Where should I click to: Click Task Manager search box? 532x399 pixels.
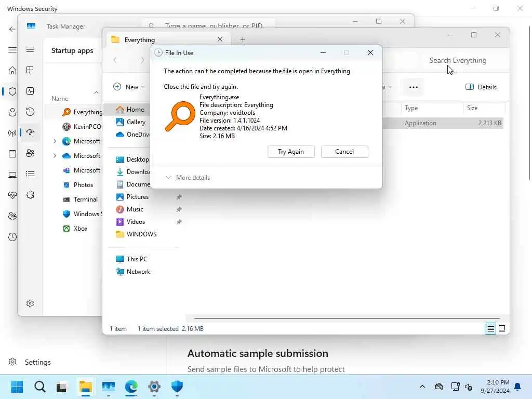click(x=208, y=25)
